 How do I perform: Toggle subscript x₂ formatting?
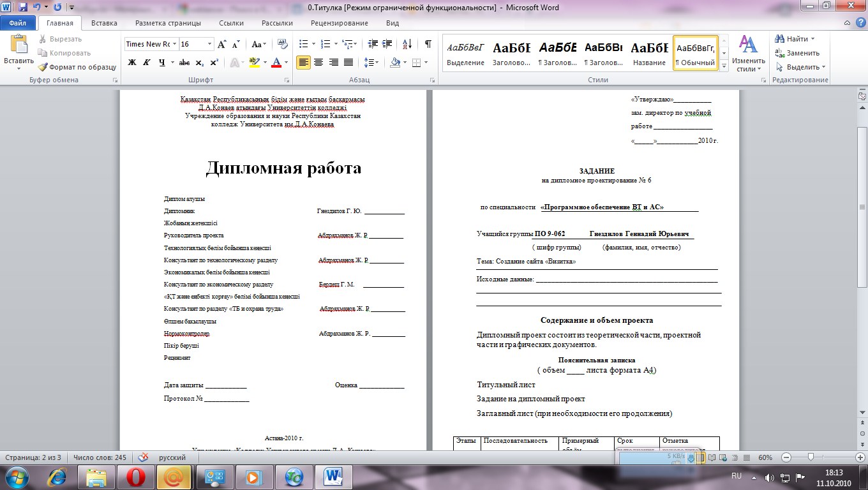point(200,63)
